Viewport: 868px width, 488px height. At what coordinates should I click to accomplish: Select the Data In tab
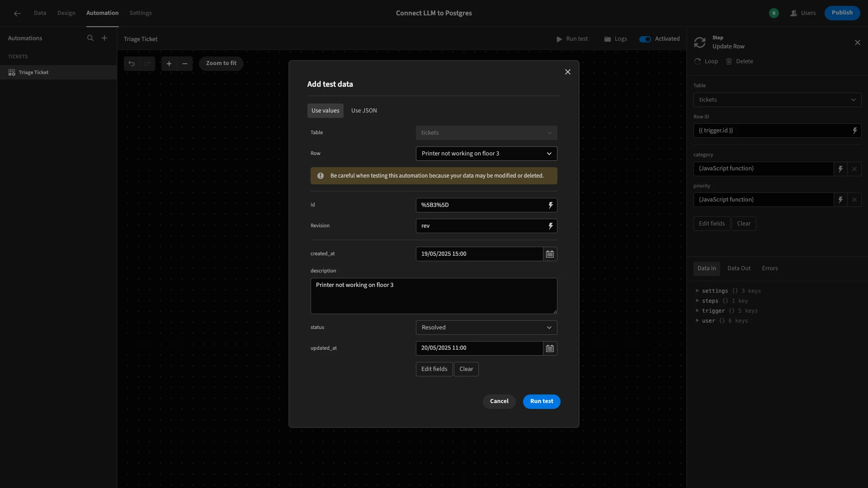pos(707,268)
